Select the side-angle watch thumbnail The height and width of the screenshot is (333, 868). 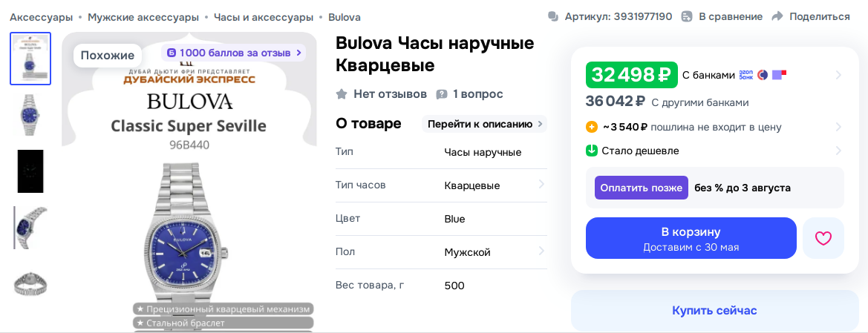click(30, 228)
